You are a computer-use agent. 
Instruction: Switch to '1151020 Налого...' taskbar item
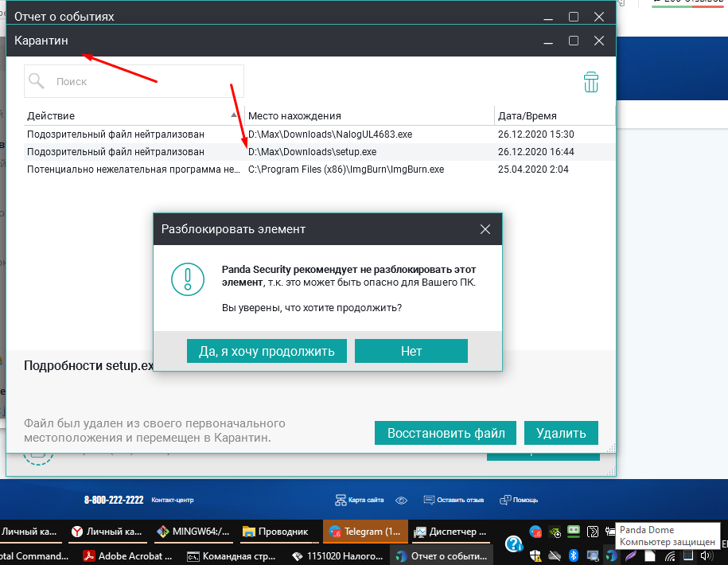pyautogui.click(x=337, y=555)
